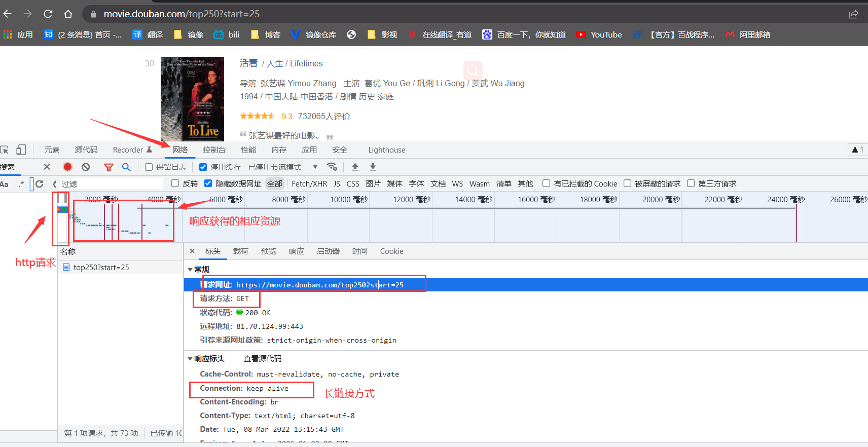868x447 pixels.
Task: Click the issues counter badge
Action: (858, 150)
